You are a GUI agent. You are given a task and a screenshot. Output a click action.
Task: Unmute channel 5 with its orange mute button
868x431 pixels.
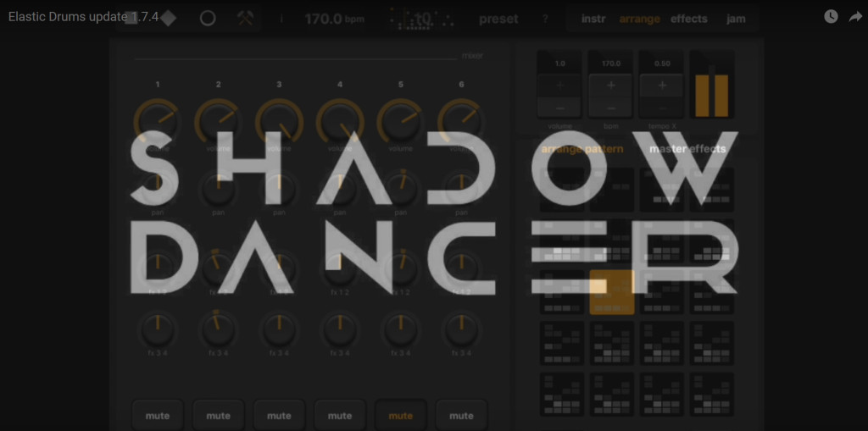(x=401, y=416)
